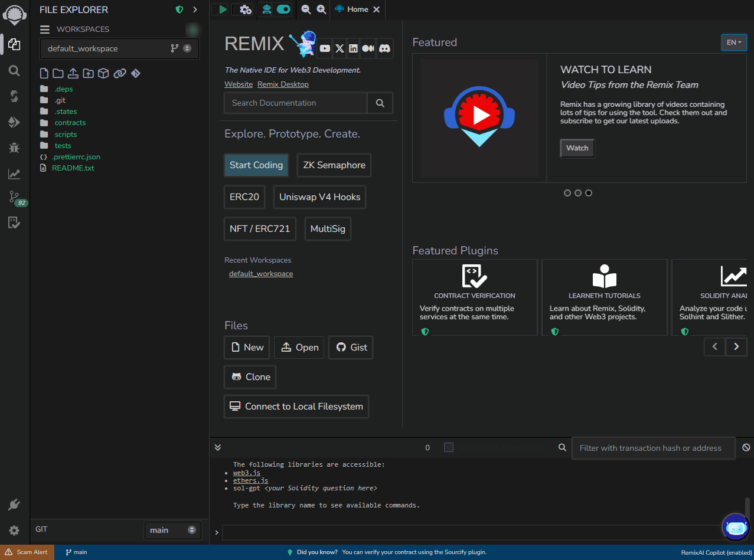The image size is (754, 560).
Task: Open the Git source control icon with 92 badge
Action: [14, 197]
